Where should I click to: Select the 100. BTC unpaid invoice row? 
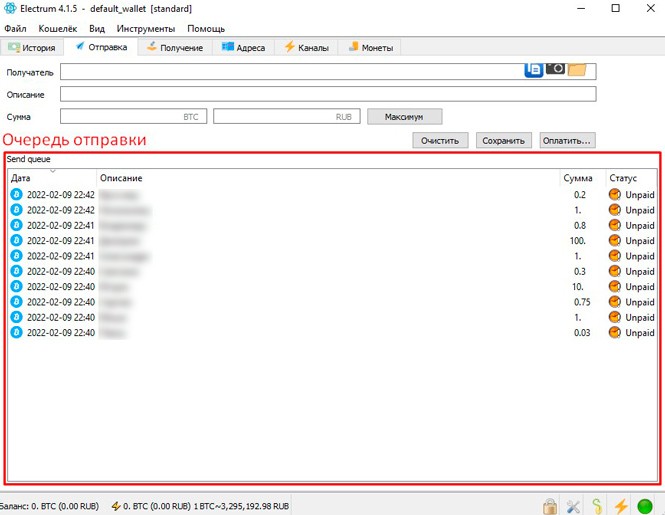point(332,241)
